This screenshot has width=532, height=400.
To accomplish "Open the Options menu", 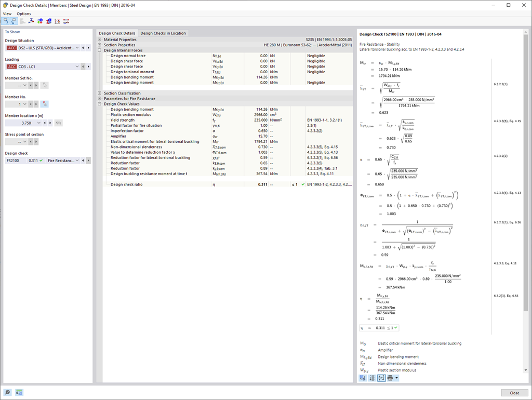I will [24, 14].
